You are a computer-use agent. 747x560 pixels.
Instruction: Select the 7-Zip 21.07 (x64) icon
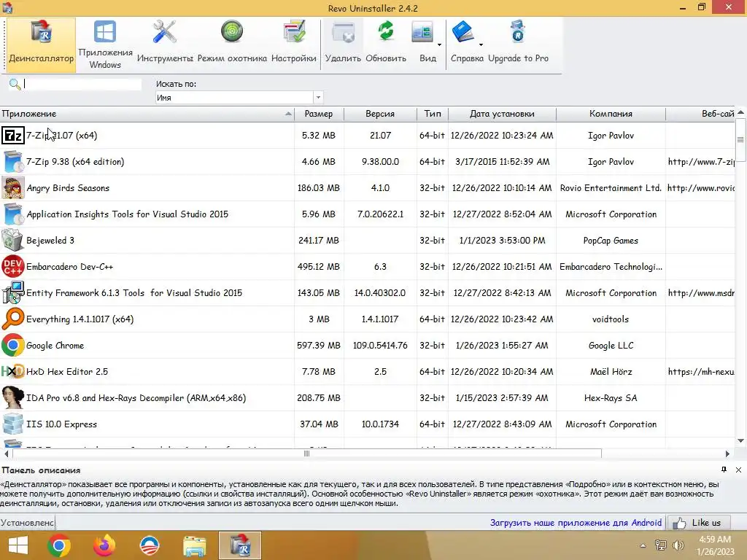click(13, 136)
